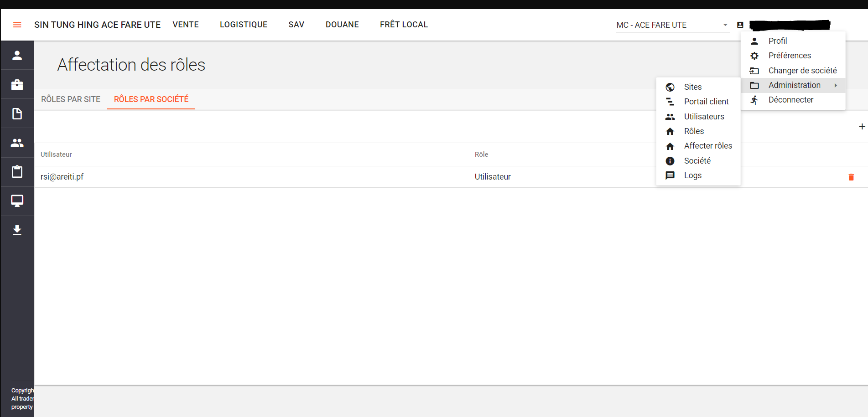Open the clipboard icon in sidebar
The width and height of the screenshot is (868, 417).
tap(17, 172)
